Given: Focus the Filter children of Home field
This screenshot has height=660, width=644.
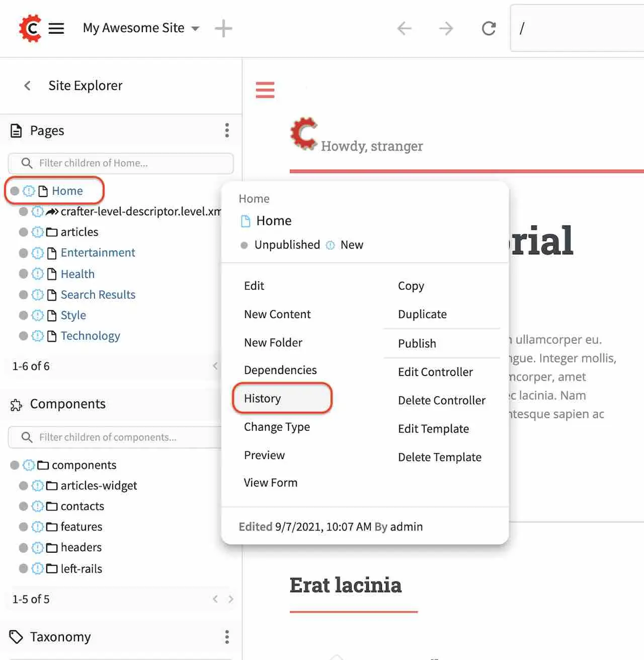Looking at the screenshot, I should click(121, 163).
